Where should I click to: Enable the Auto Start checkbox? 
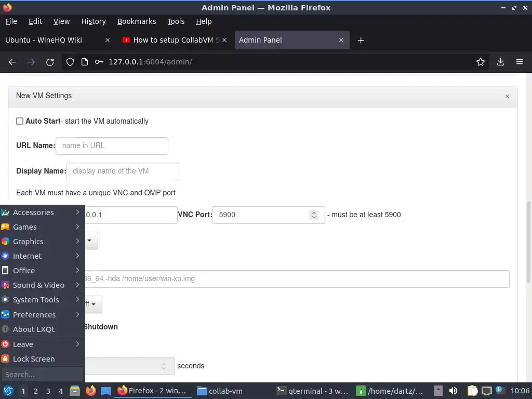coord(20,121)
